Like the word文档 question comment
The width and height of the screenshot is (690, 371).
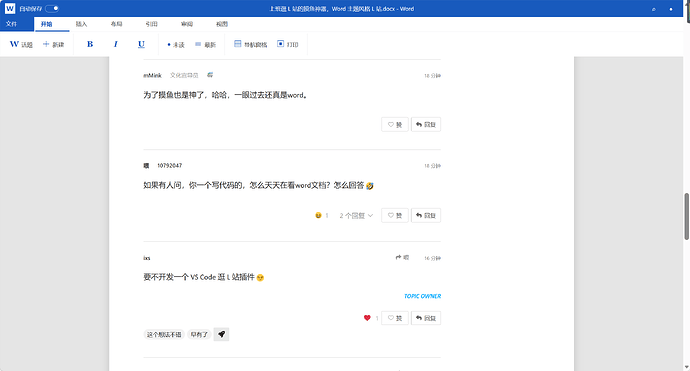395,215
